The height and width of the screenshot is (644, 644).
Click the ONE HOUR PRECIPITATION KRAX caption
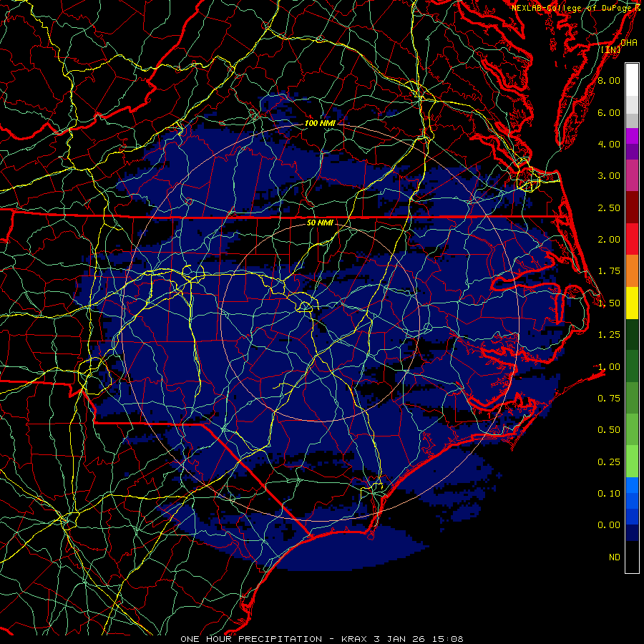click(322, 639)
